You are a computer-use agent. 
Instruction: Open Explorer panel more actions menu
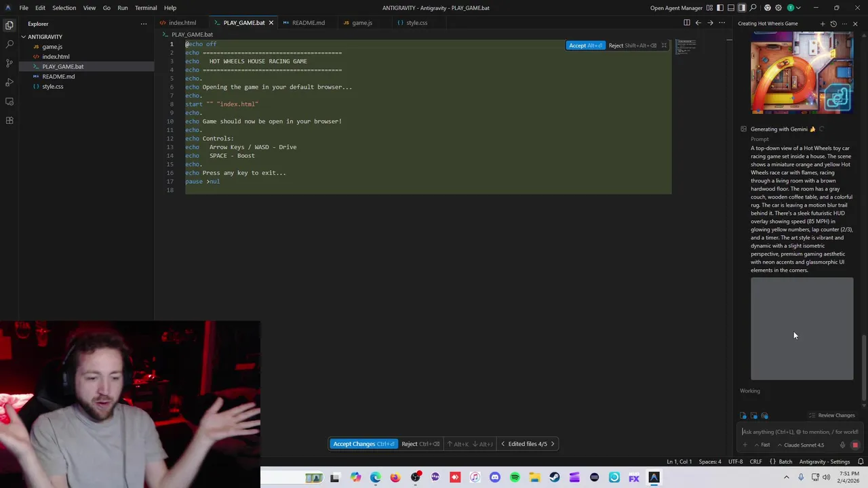pos(143,24)
